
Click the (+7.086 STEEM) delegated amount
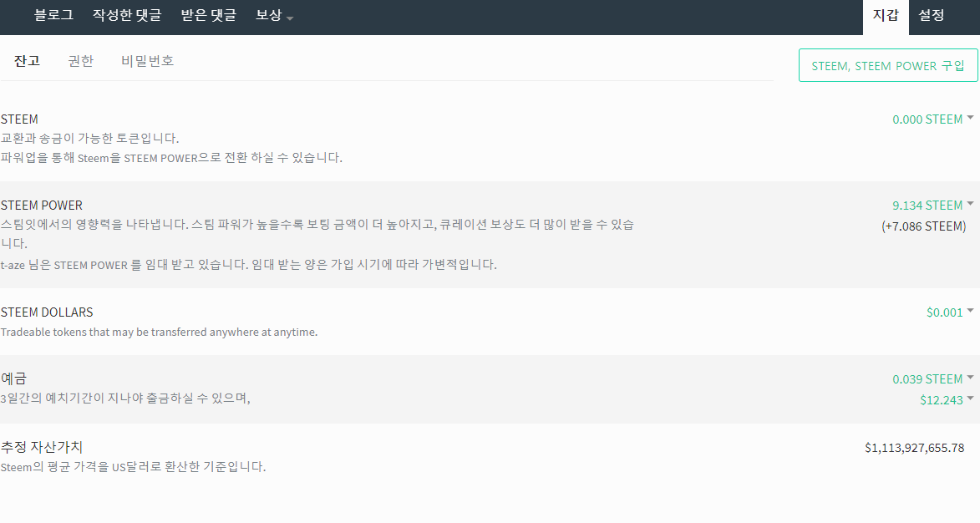click(x=924, y=226)
